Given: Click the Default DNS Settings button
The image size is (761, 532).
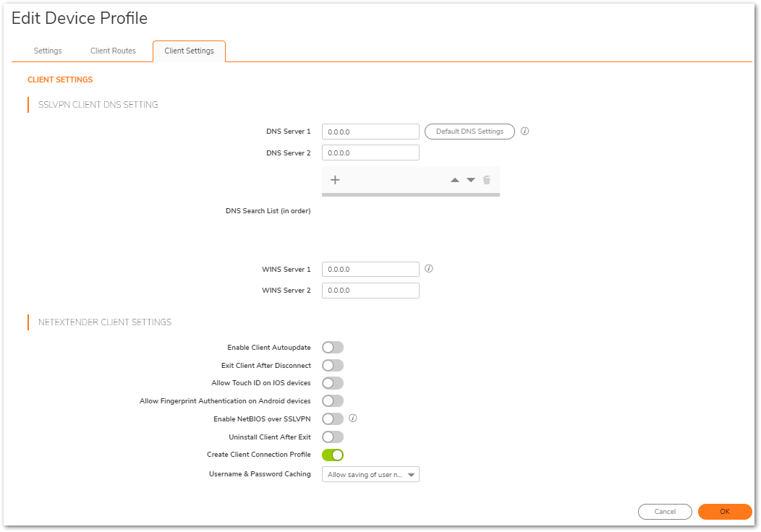Looking at the screenshot, I should pyautogui.click(x=469, y=132).
